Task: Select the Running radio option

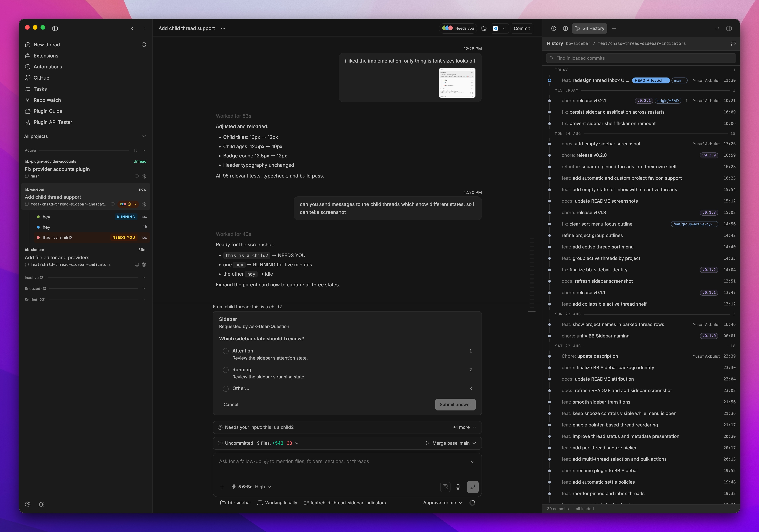Action: click(x=226, y=370)
